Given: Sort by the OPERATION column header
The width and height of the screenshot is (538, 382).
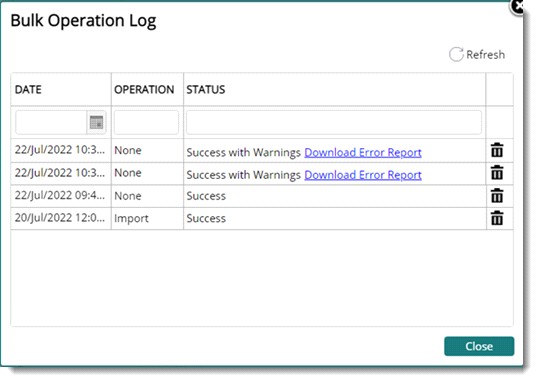Looking at the screenshot, I should pos(144,90).
